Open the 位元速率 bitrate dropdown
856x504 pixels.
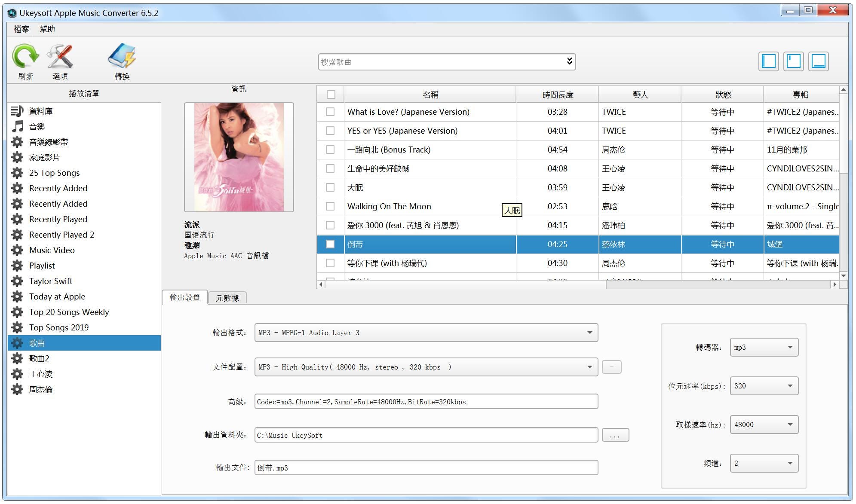click(764, 386)
